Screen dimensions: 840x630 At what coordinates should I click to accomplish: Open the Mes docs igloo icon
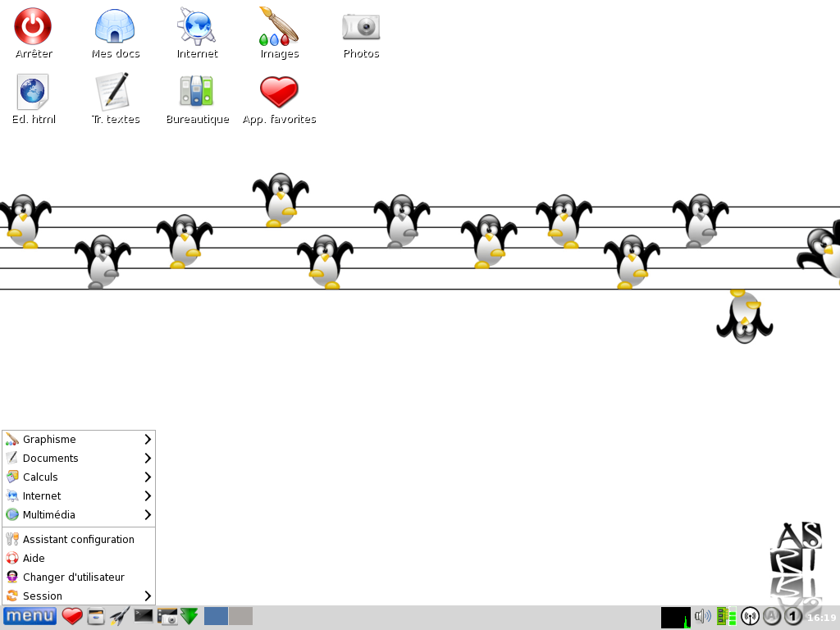point(115,25)
